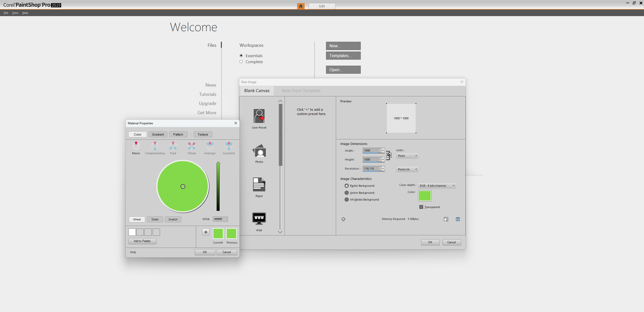The width and height of the screenshot is (644, 312).
Task: Expand the Color depth dropdown
Action: coord(437,186)
